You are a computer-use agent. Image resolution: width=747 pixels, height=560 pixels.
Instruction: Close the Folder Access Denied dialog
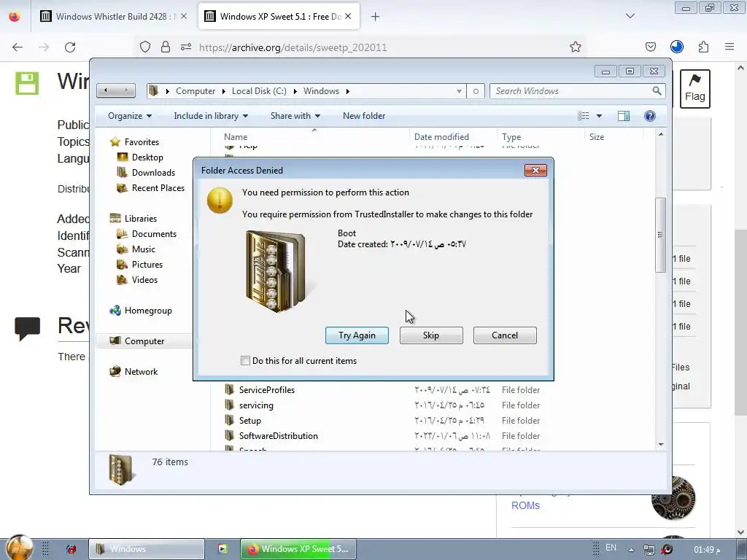(535, 171)
